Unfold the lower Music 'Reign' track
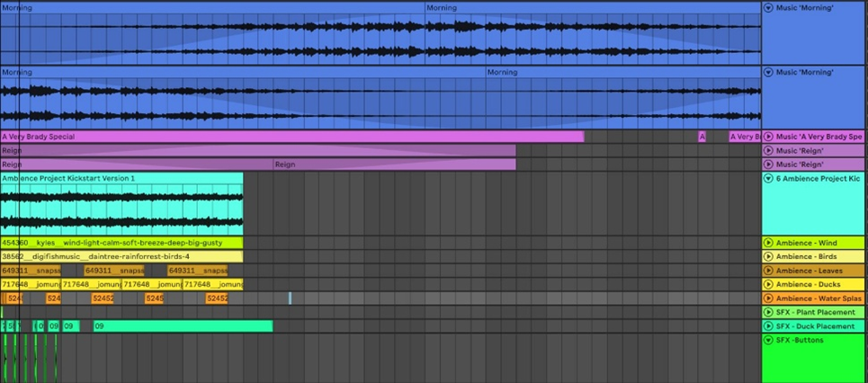The image size is (868, 383). [768, 165]
